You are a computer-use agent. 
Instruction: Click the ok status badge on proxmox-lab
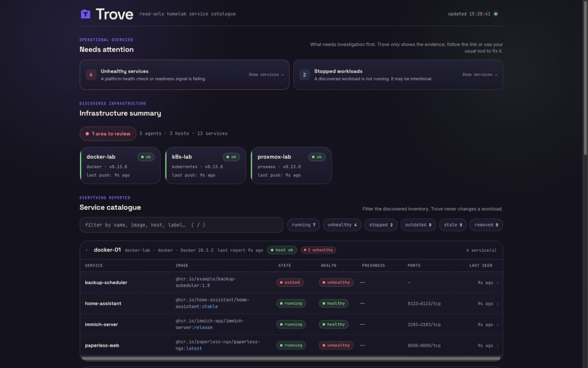pyautogui.click(x=317, y=157)
